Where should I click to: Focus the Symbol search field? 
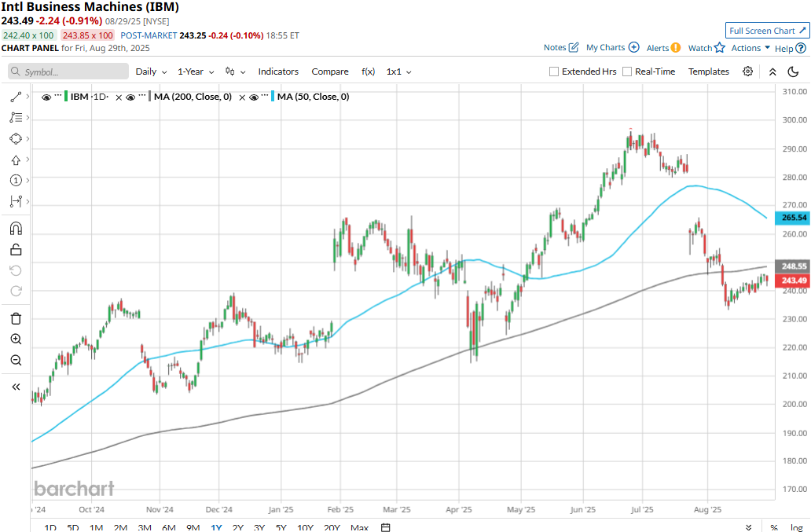[x=68, y=72]
